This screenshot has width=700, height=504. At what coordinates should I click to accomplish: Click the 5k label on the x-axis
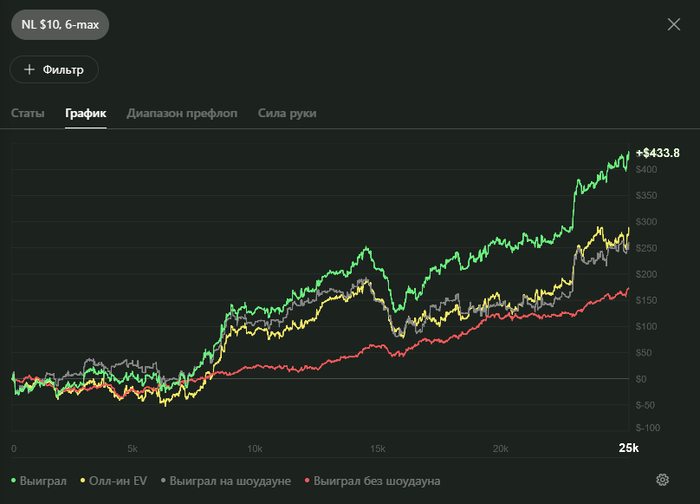click(x=132, y=449)
